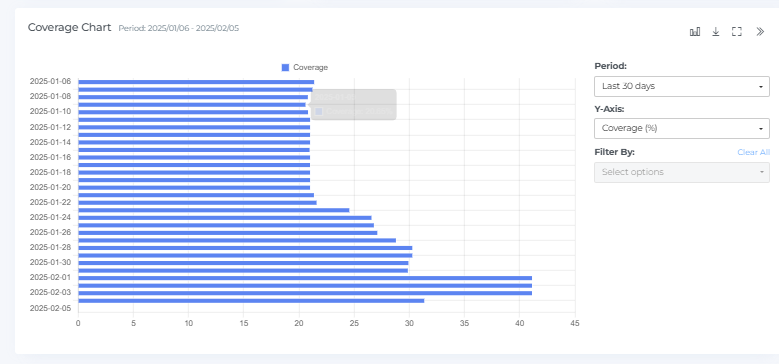
Task: Collapse side panel with double chevron icon
Action: (760, 32)
